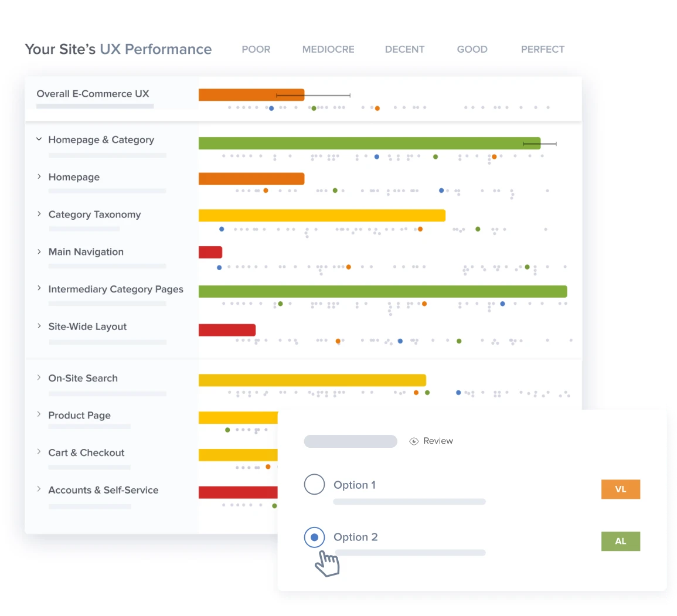Select the Option 2 radio button
The height and width of the screenshot is (616, 677).
pyautogui.click(x=314, y=537)
